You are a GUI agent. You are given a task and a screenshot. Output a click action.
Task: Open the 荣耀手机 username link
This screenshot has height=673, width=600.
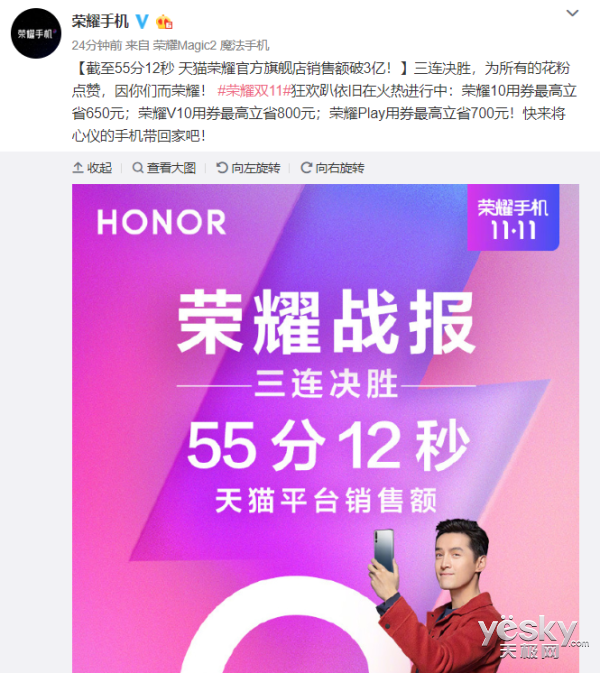100,21
